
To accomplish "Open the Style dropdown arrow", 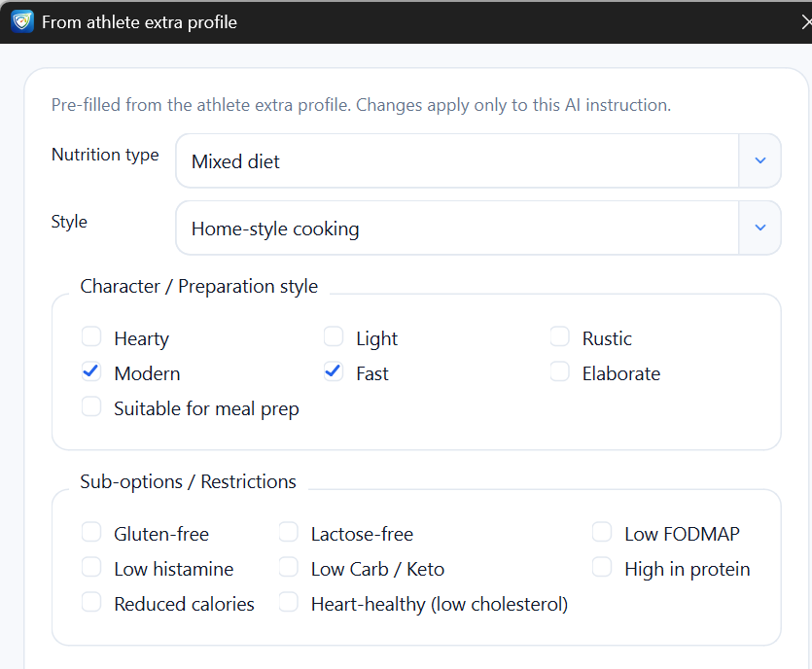I will point(759,228).
